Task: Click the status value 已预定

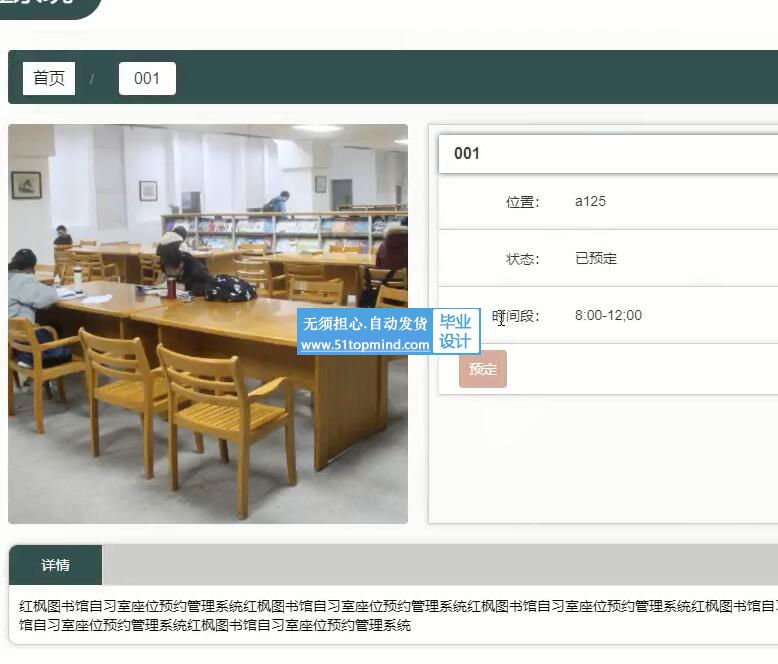Action: coord(595,258)
